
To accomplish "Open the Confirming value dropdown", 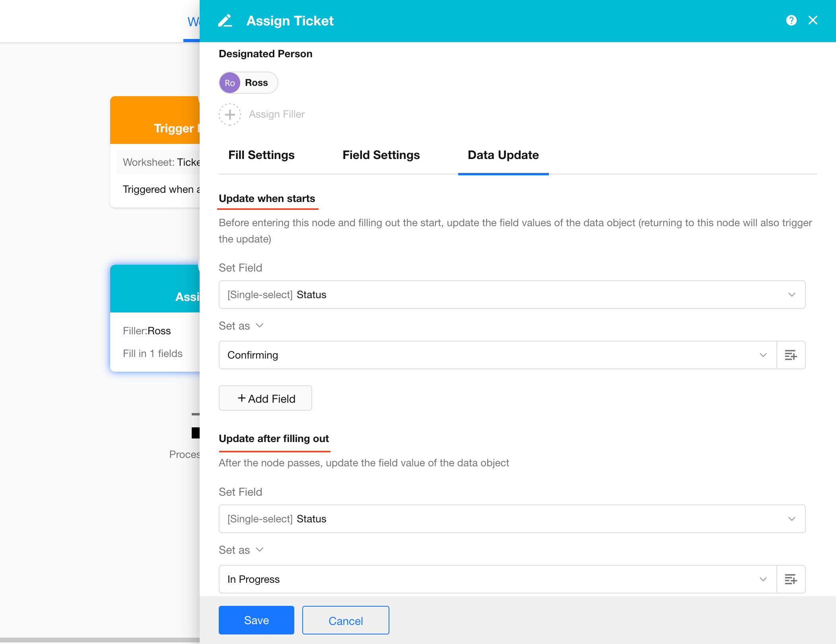I will point(497,355).
